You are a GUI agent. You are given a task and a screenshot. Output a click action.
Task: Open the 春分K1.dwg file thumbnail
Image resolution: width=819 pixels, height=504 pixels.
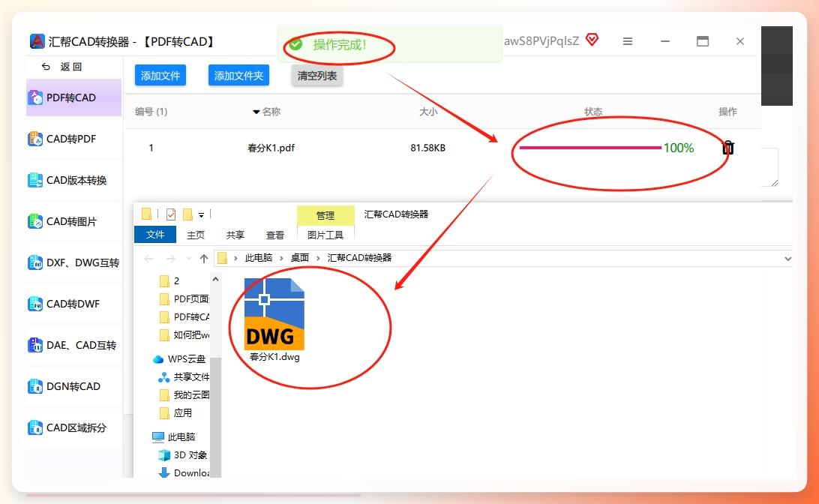coord(274,314)
